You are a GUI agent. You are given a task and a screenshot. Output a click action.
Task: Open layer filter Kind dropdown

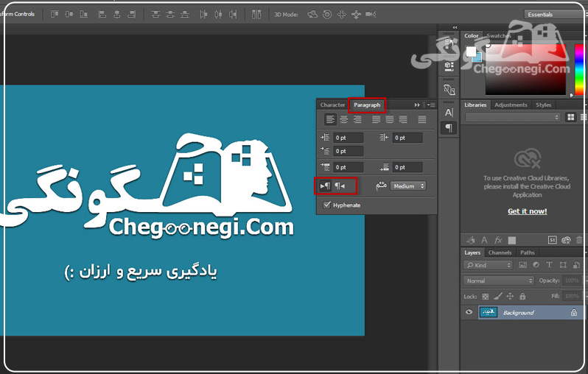tap(488, 265)
